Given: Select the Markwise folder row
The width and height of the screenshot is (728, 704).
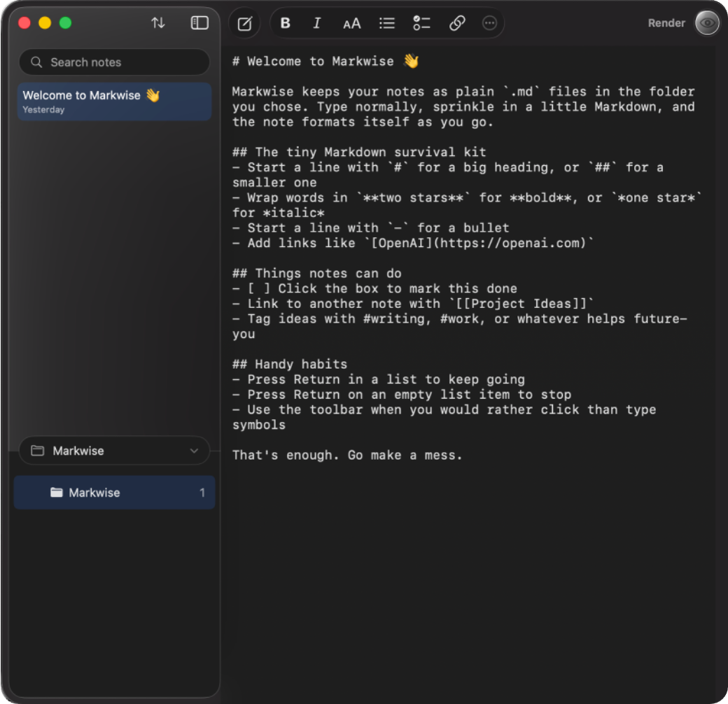Looking at the screenshot, I should coord(114,493).
